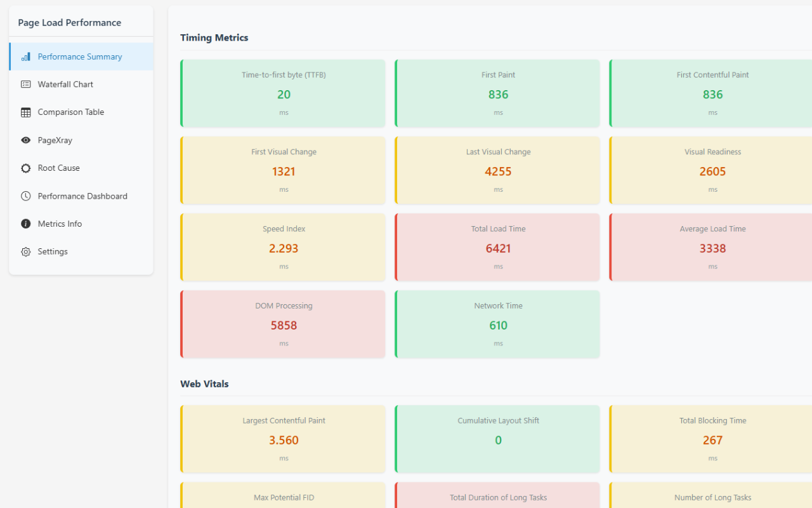This screenshot has height=508, width=812.
Task: Click the PageXray eye icon
Action: [25, 140]
